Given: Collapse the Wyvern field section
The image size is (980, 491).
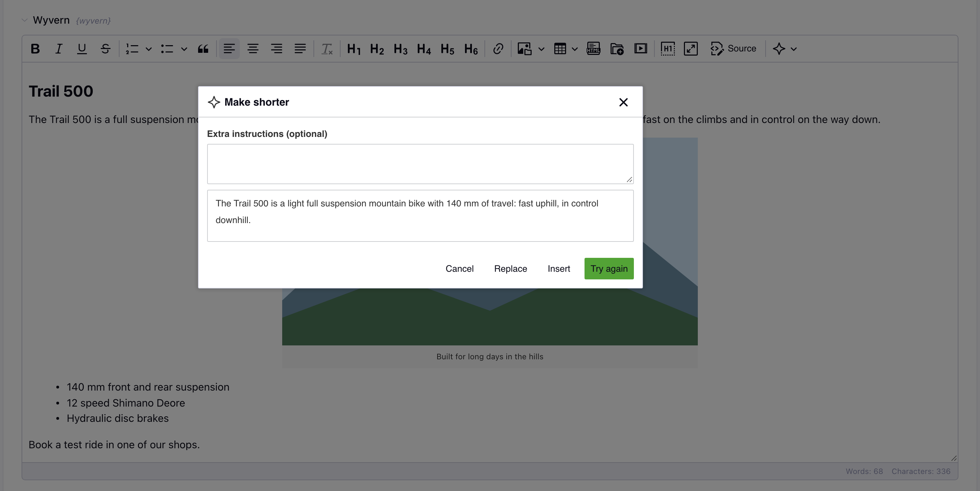Looking at the screenshot, I should (25, 20).
